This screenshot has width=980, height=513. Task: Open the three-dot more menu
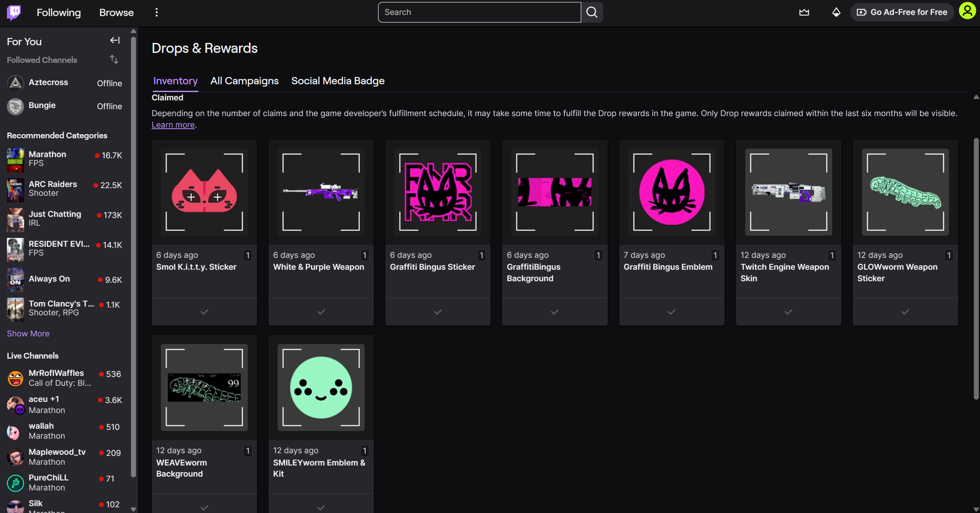[x=156, y=12]
